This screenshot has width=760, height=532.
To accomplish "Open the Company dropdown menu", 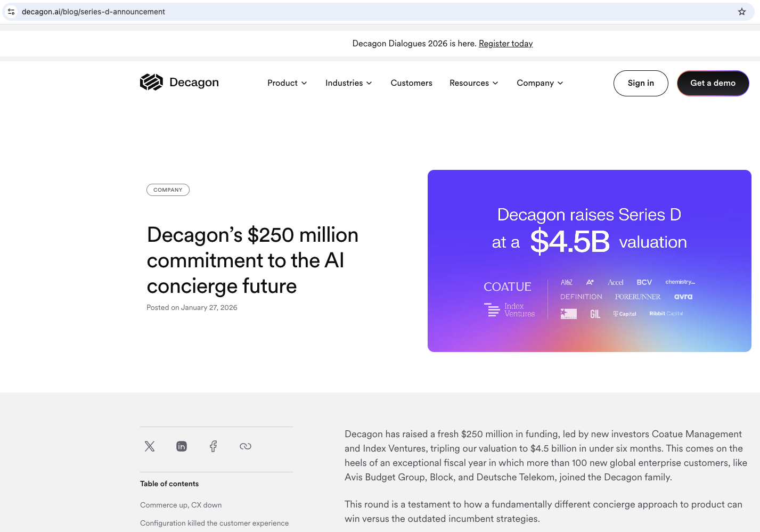I will [540, 83].
